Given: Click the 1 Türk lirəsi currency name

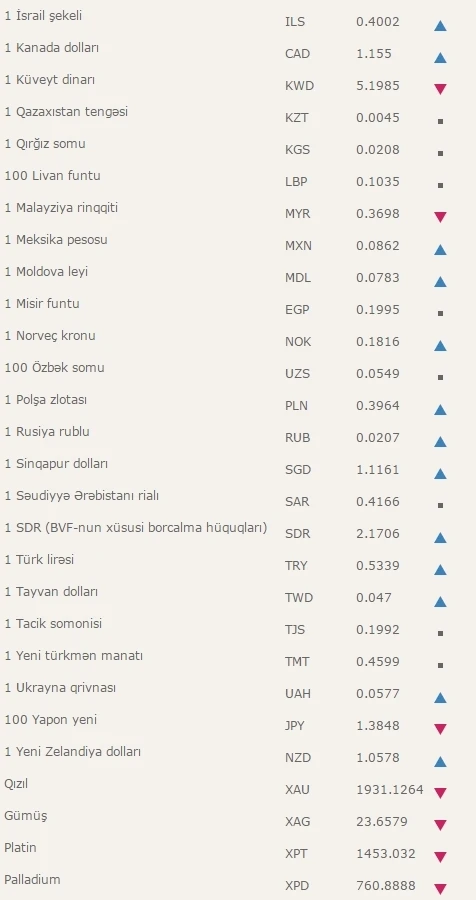Looking at the screenshot, I should click(39, 560).
